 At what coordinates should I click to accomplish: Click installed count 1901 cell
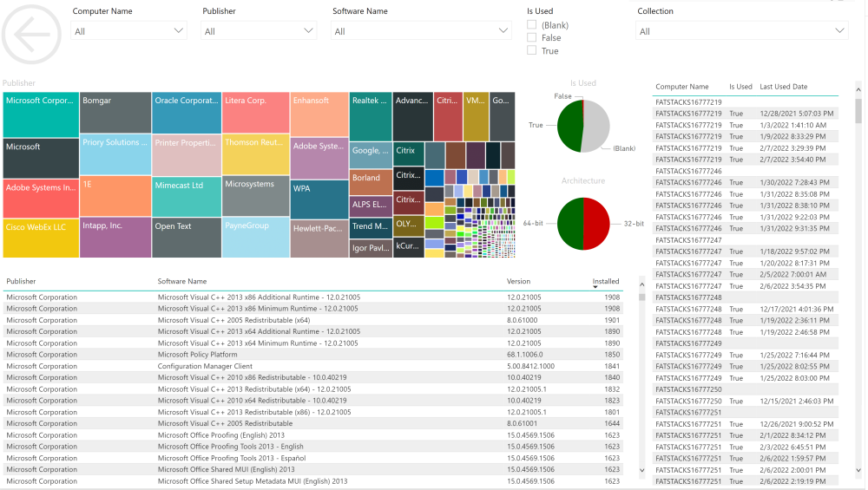pyautogui.click(x=612, y=320)
